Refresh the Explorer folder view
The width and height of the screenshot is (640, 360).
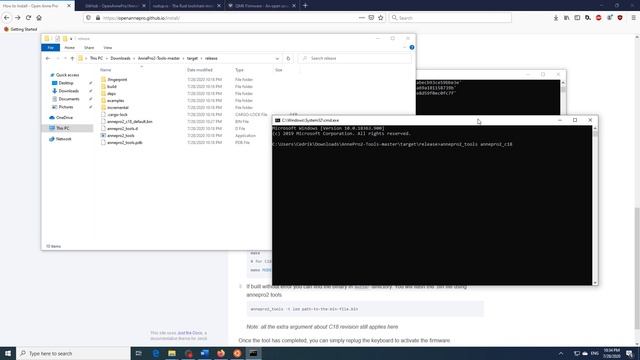(288, 58)
